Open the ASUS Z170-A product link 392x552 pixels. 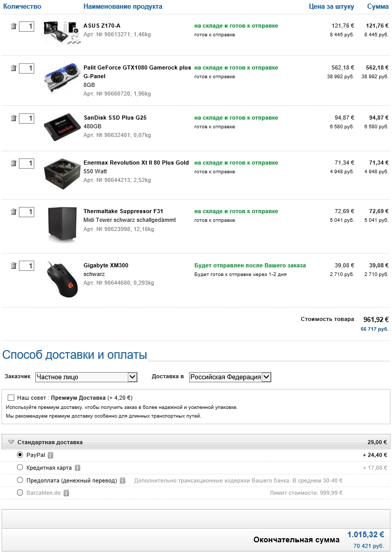[102, 26]
